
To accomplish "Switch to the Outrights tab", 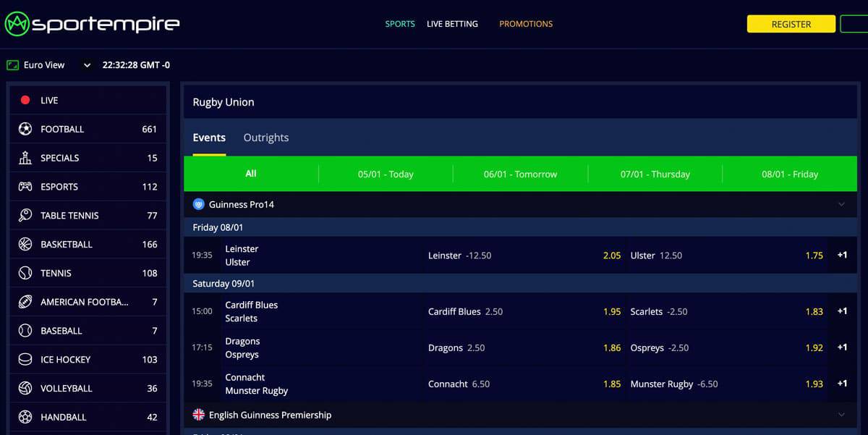I will (x=266, y=138).
